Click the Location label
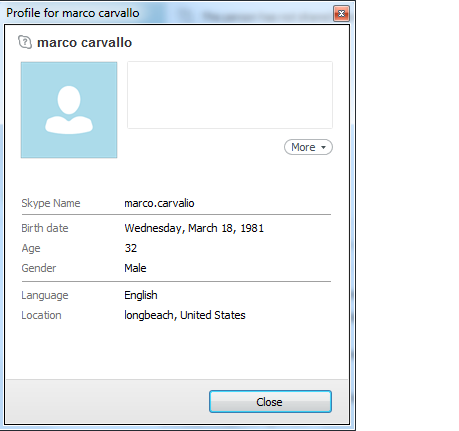Image resolution: width=459 pixels, height=431 pixels. 41,315
